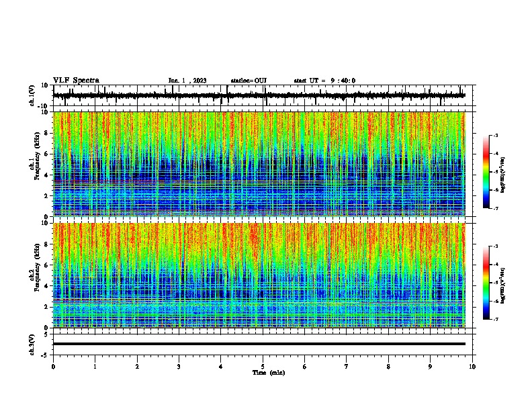
Task: Click the 'ch.3(V)' axis label
Action: click(x=32, y=345)
